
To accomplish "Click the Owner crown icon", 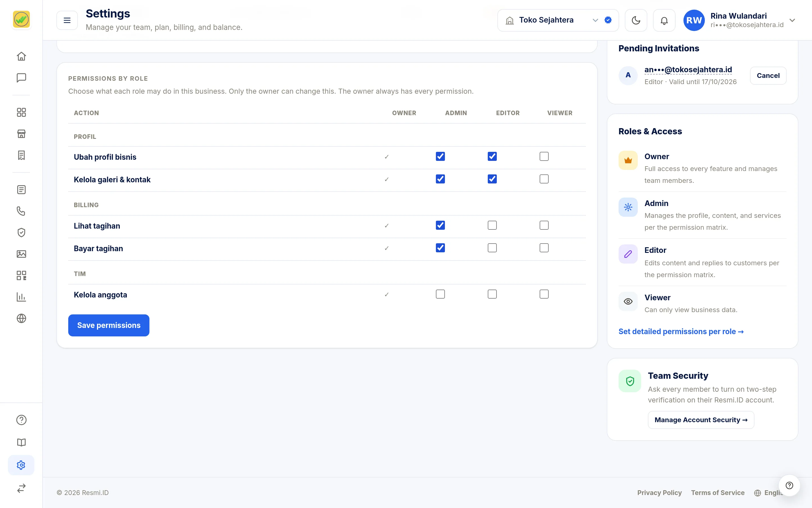I will pos(628,160).
